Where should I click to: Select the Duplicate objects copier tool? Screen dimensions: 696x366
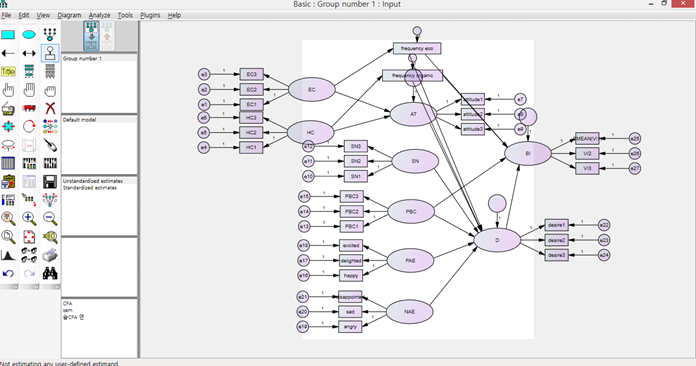(8, 108)
